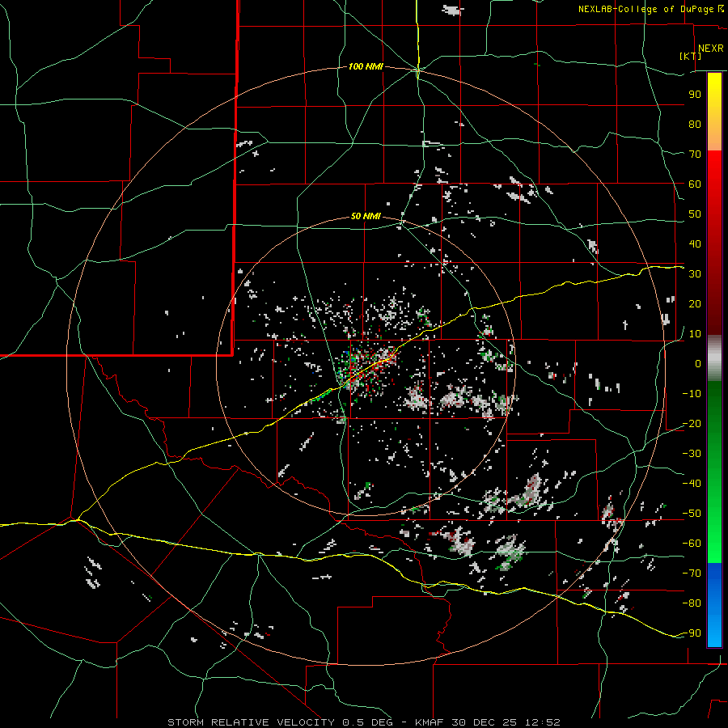Select the 80 value on velocity scale
The width and height of the screenshot is (728, 728).
(695, 125)
